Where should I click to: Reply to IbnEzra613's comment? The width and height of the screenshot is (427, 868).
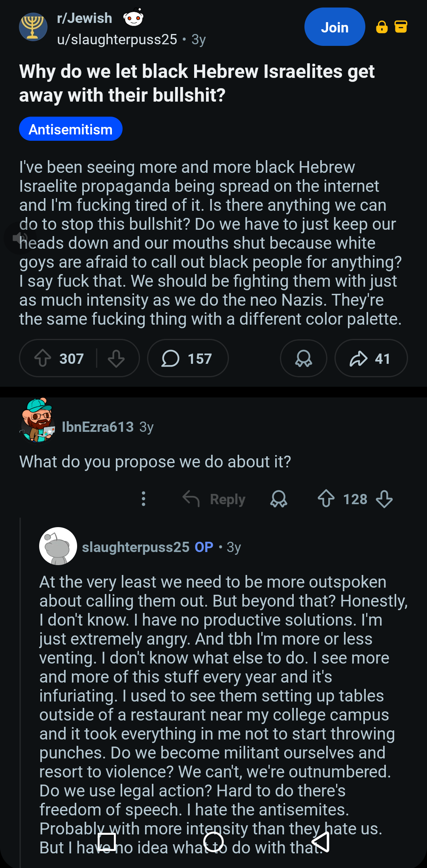click(214, 499)
